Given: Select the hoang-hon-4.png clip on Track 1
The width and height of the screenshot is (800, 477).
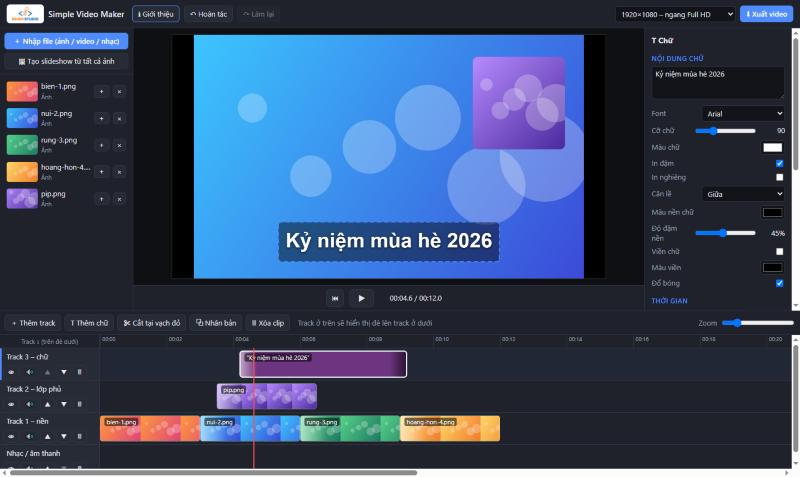Looking at the screenshot, I should [450, 429].
